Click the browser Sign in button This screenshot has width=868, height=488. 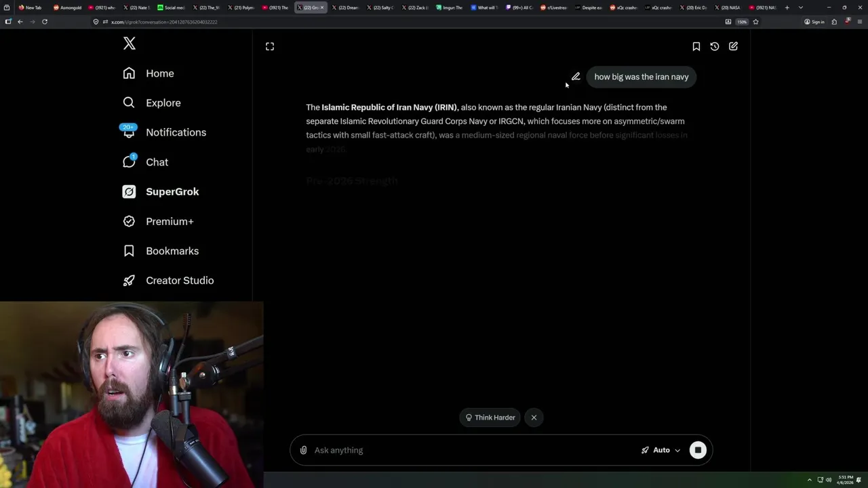814,22
